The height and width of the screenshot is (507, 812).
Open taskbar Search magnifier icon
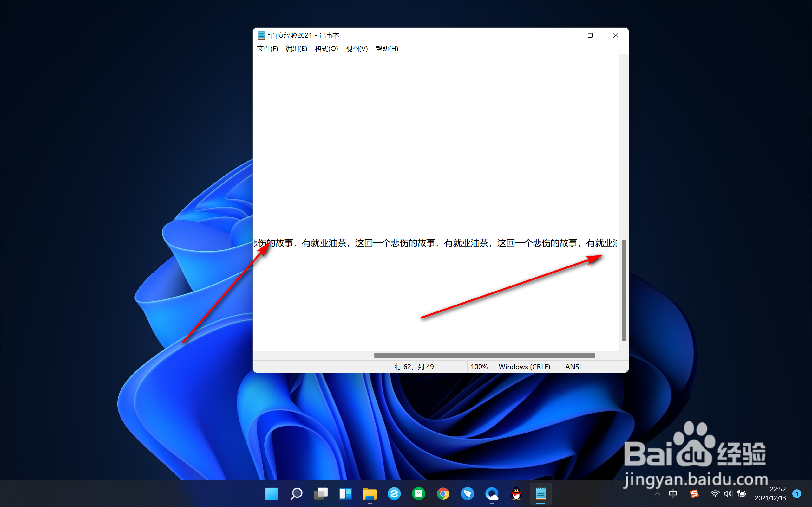tap(296, 494)
